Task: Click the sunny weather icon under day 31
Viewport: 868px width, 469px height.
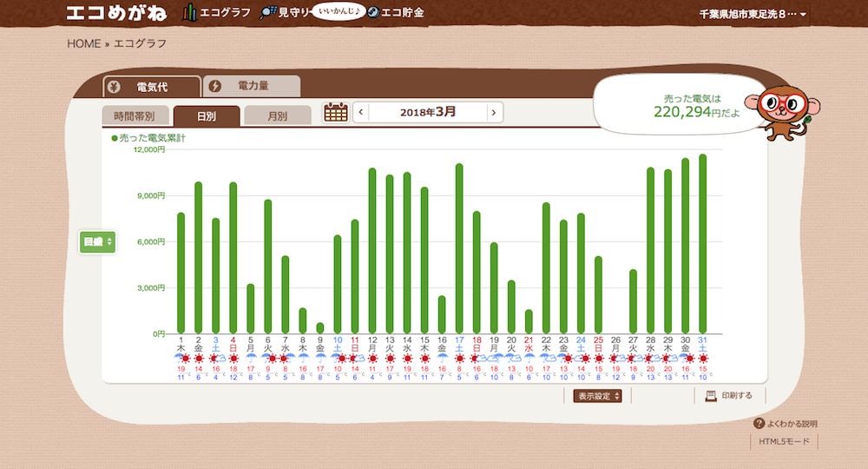Action: point(702,358)
